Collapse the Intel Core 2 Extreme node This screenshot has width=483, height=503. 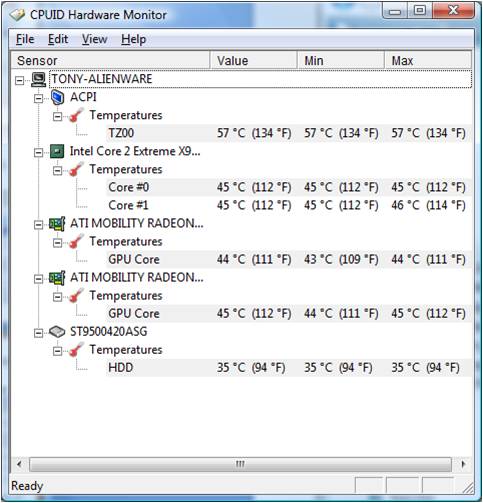(39, 153)
